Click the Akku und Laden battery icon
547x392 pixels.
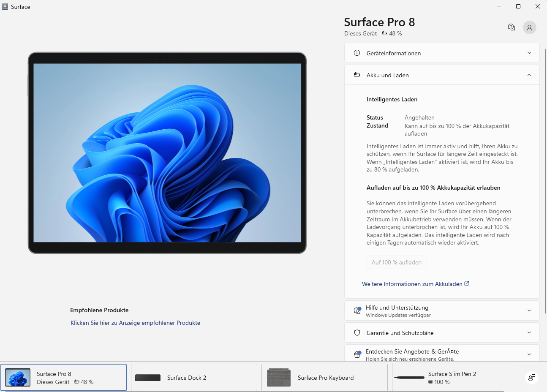357,75
